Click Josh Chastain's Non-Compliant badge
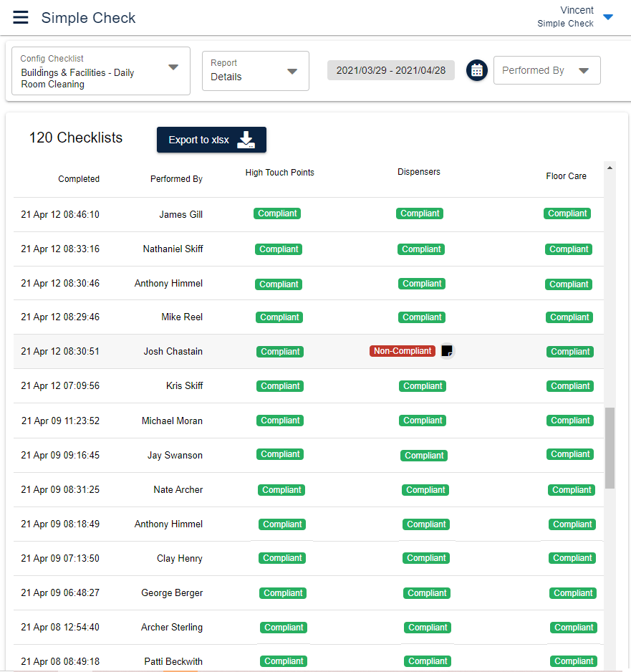This screenshot has width=631, height=672. (403, 350)
